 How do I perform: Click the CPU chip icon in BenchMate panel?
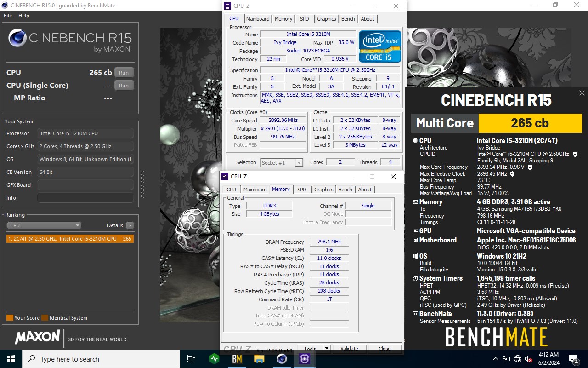[x=415, y=141]
